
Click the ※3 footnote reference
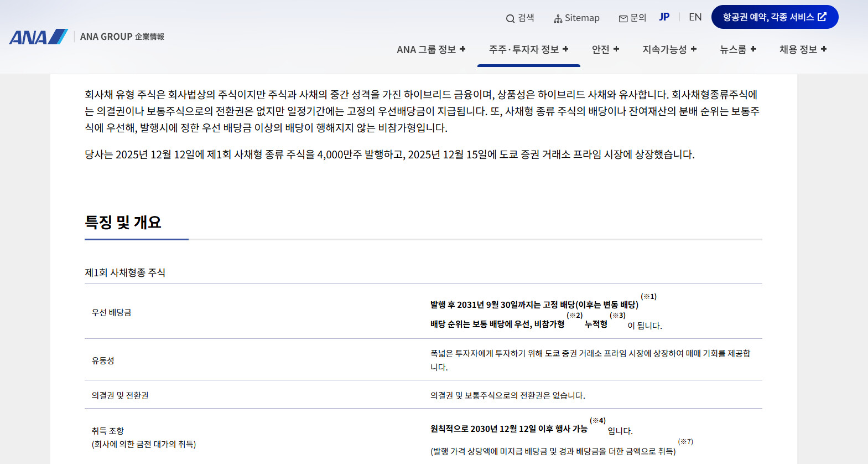pyautogui.click(x=617, y=315)
